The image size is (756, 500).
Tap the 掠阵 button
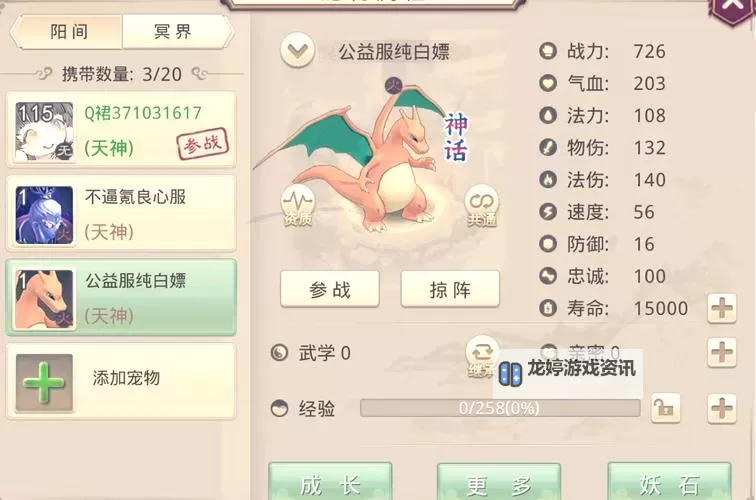(x=450, y=289)
